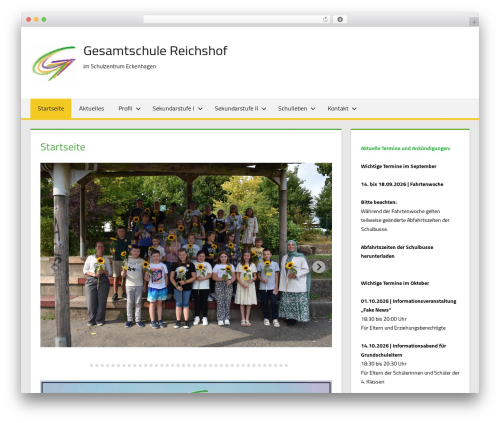
Task: Click 'Wichtige Termine im Oktober' text
Action: [395, 283]
